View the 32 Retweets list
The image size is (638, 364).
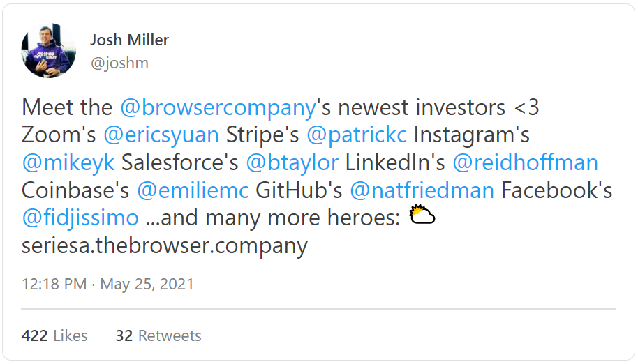click(158, 335)
